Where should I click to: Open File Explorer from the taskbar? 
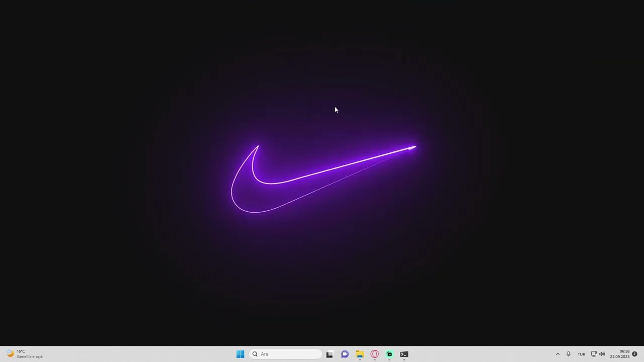click(x=360, y=354)
